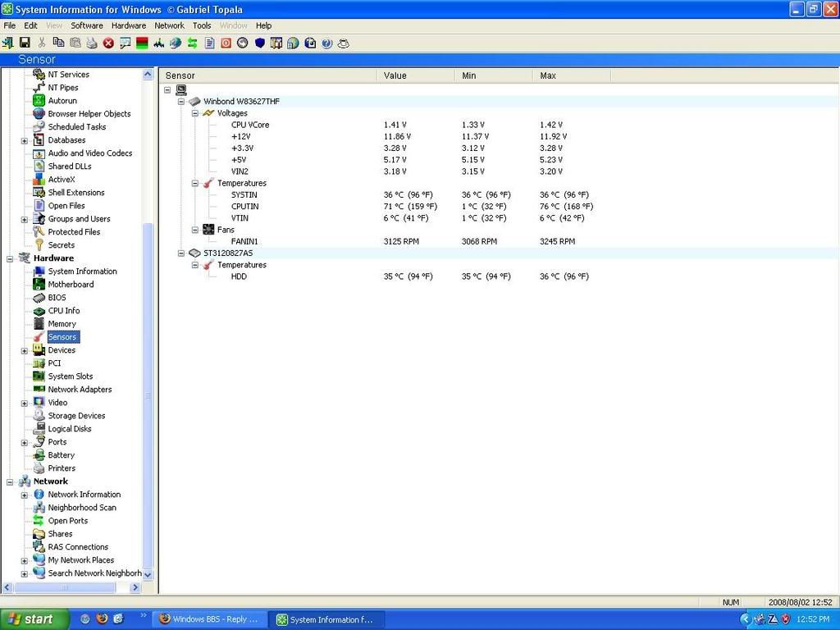
Task: Open the Hardware menu in menu bar
Action: [129, 25]
